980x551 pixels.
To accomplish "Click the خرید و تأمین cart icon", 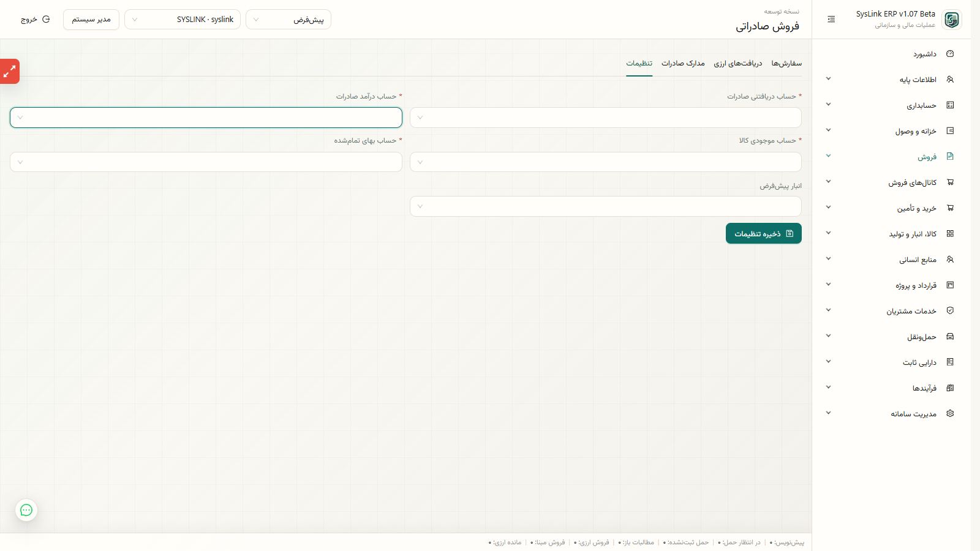I will (950, 208).
